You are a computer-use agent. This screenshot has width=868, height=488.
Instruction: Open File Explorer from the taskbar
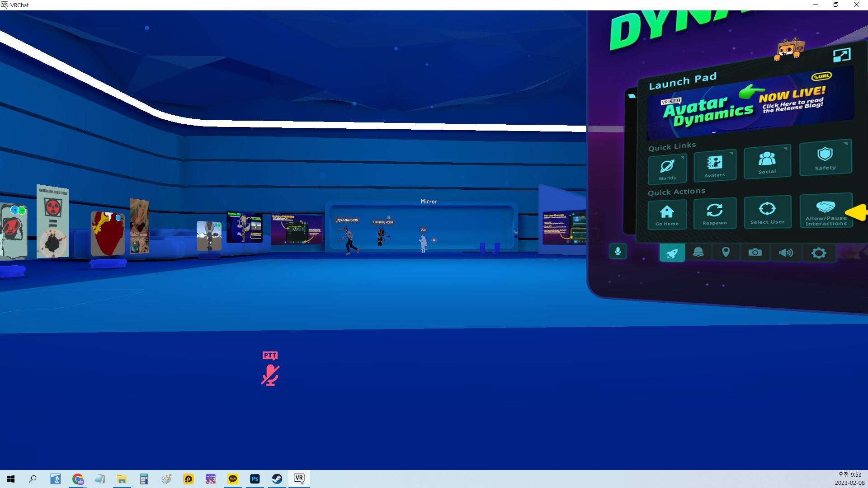click(x=122, y=479)
